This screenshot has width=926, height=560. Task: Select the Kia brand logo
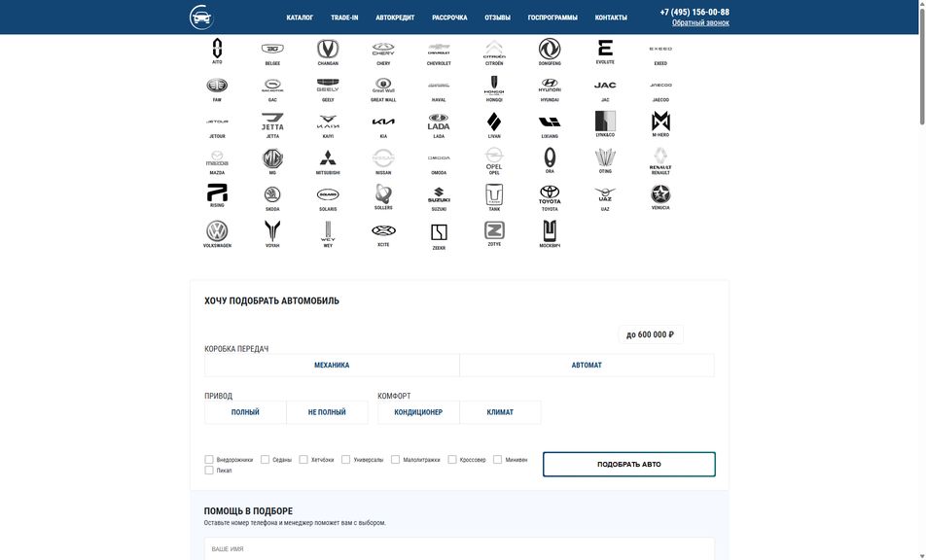pyautogui.click(x=383, y=122)
